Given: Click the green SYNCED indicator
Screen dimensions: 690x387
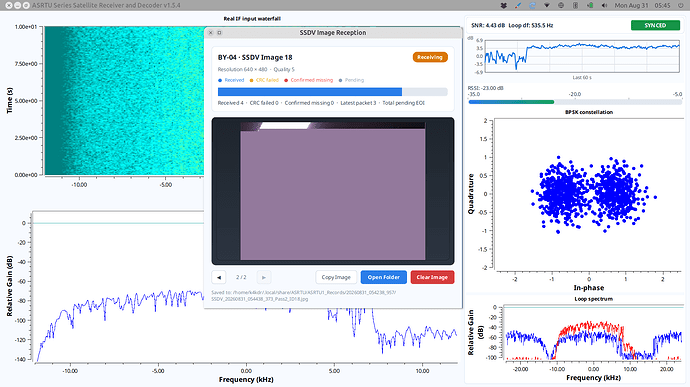Looking at the screenshot, I should point(655,25).
